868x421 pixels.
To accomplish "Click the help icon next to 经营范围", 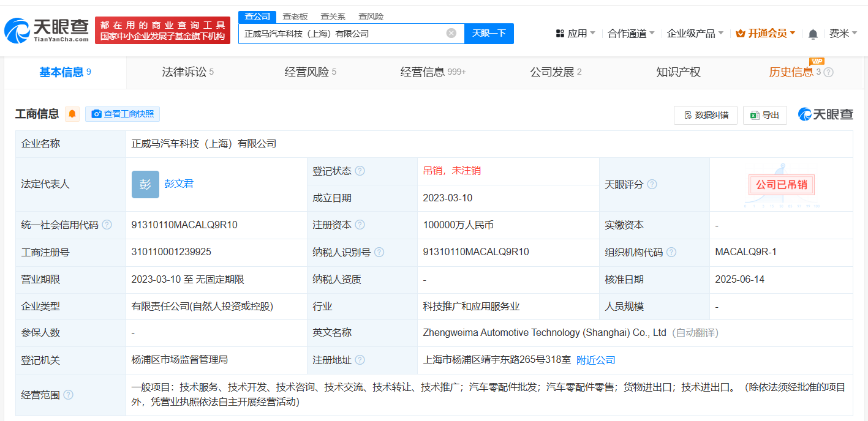I will [68, 395].
